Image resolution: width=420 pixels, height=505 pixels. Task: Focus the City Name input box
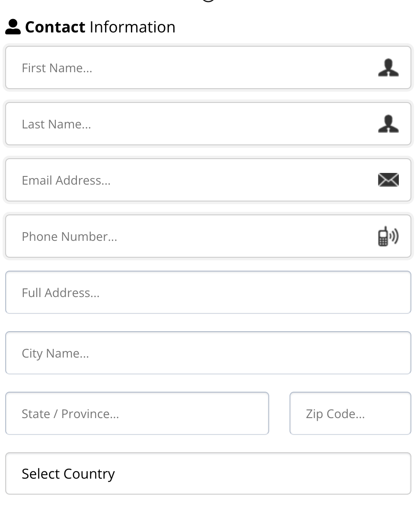pos(208,353)
